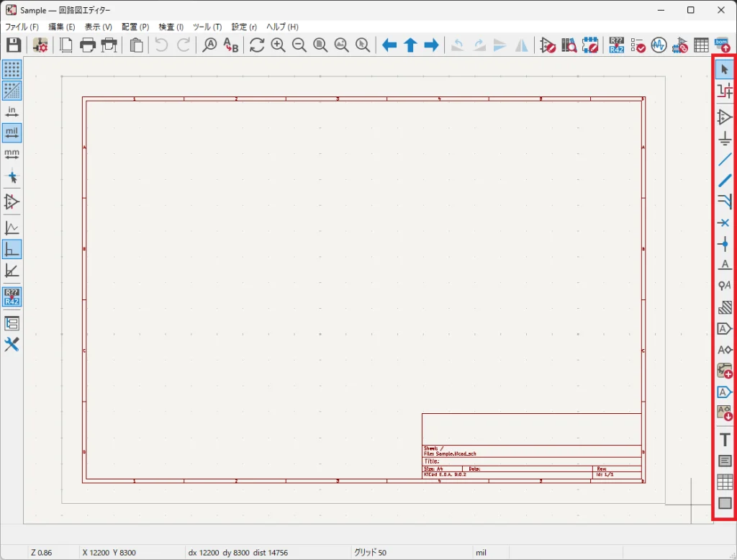Switch units to inches
Image resolution: width=737 pixels, height=560 pixels.
click(x=12, y=112)
